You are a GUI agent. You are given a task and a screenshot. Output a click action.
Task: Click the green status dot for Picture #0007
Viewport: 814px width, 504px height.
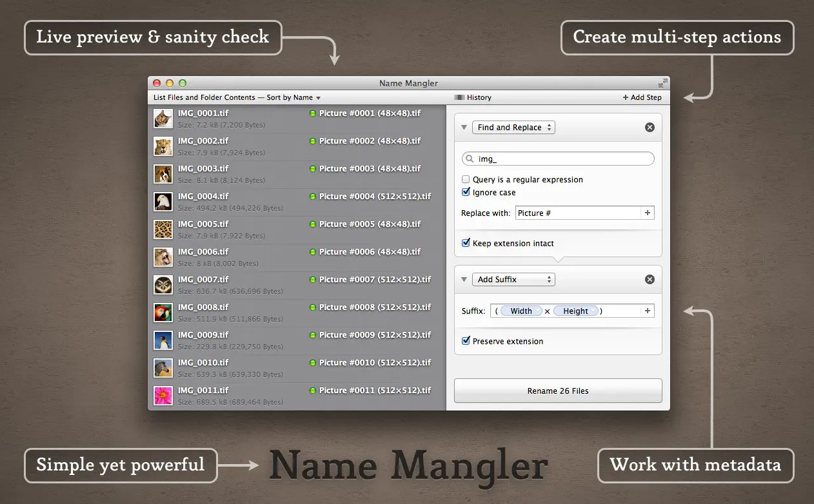pyautogui.click(x=313, y=280)
